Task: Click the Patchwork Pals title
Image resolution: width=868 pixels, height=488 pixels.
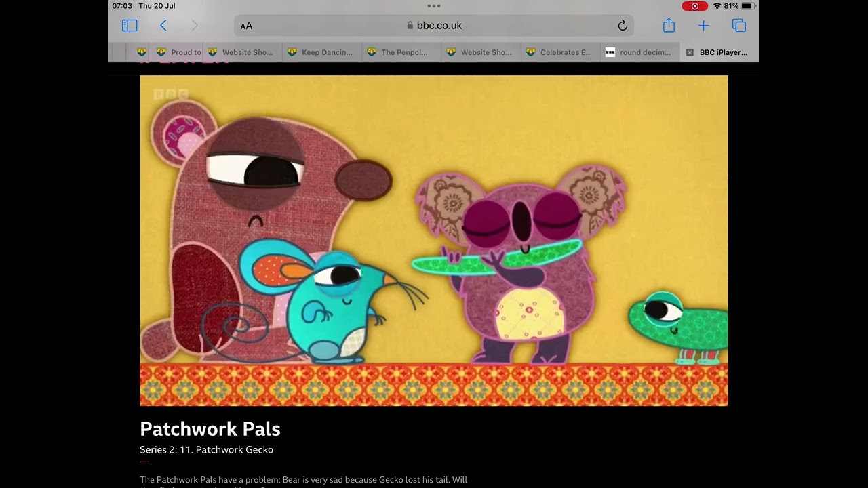Action: pyautogui.click(x=210, y=429)
